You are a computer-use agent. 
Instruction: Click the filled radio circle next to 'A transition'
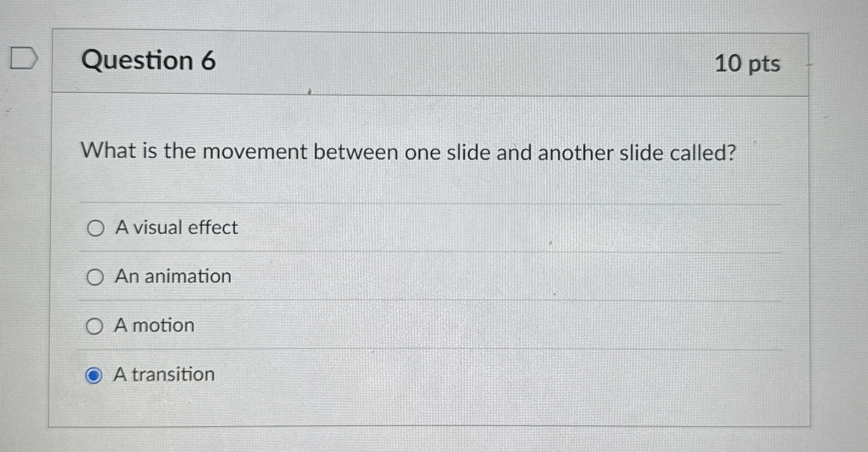94,375
